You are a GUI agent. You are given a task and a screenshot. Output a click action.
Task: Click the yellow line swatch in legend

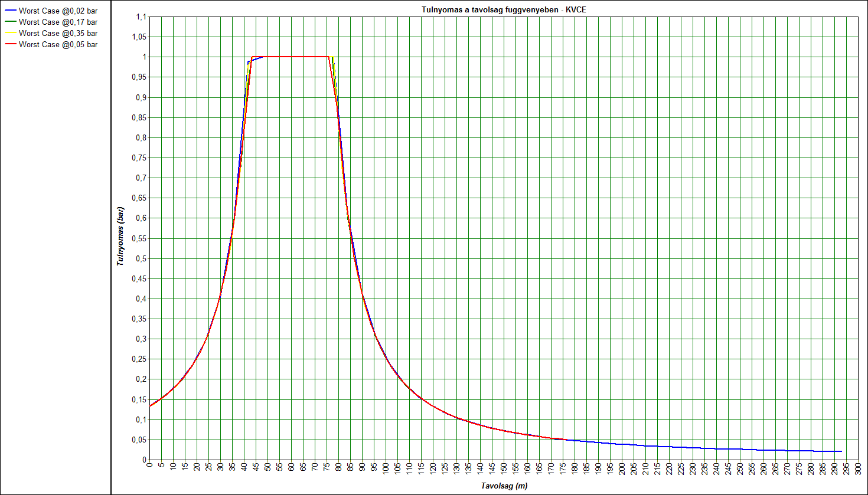11,33
